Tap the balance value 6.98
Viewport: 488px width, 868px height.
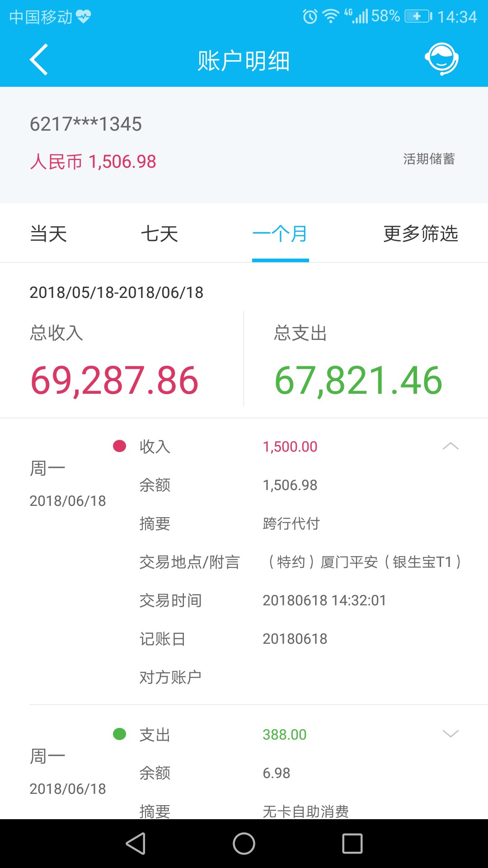point(277,773)
